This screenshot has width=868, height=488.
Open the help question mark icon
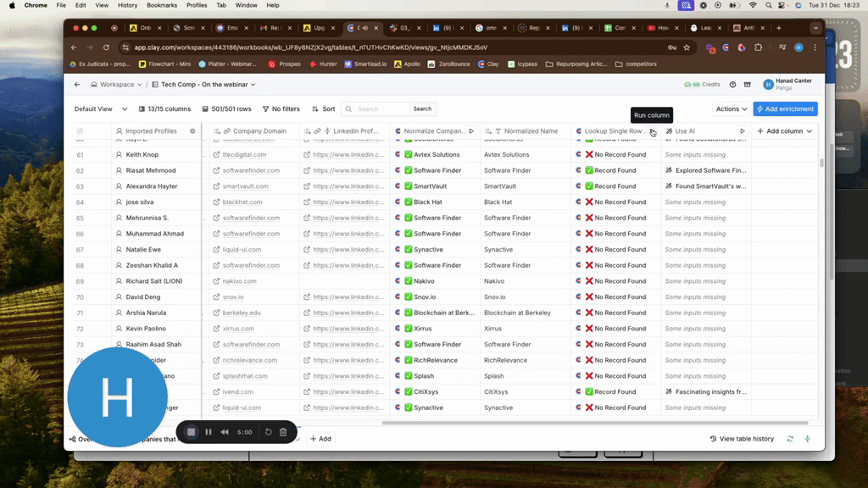[x=732, y=85]
